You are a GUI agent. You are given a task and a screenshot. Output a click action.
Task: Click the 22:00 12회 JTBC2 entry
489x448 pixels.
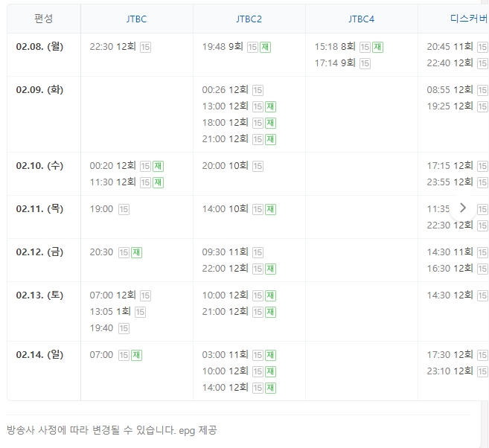(x=225, y=269)
